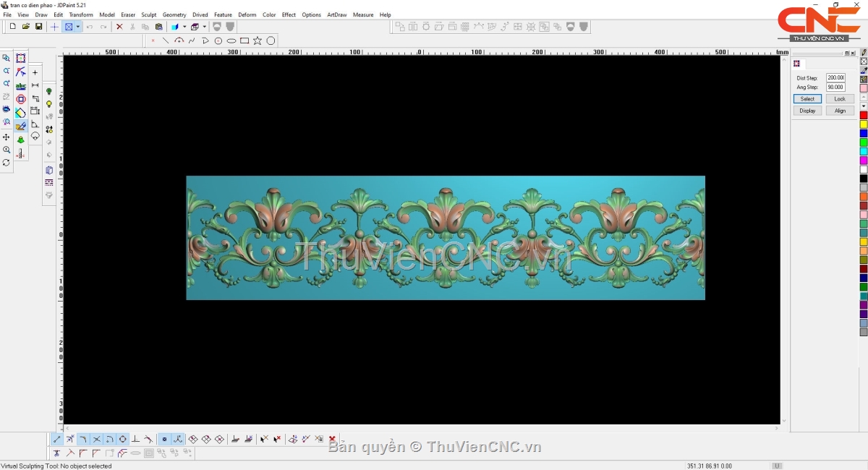Pick the yellow color swatch in palette

click(x=864, y=124)
